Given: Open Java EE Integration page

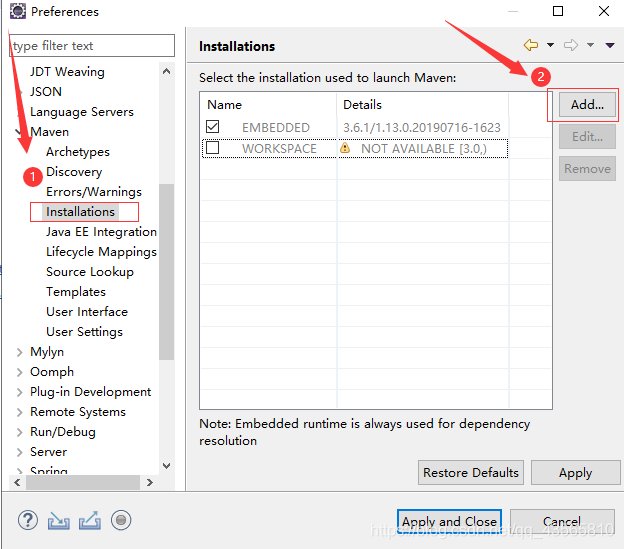Looking at the screenshot, I should pos(101,232).
